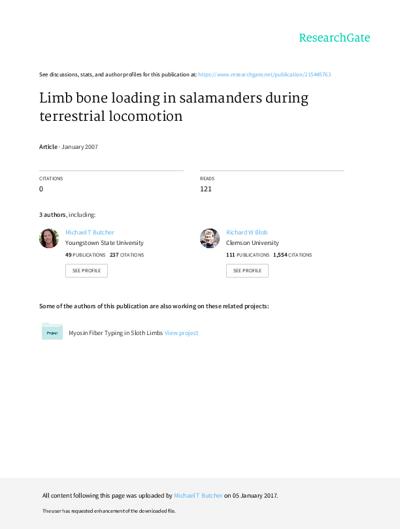Click the ResearchGate logo
400x529 pixels.
pos(334,38)
